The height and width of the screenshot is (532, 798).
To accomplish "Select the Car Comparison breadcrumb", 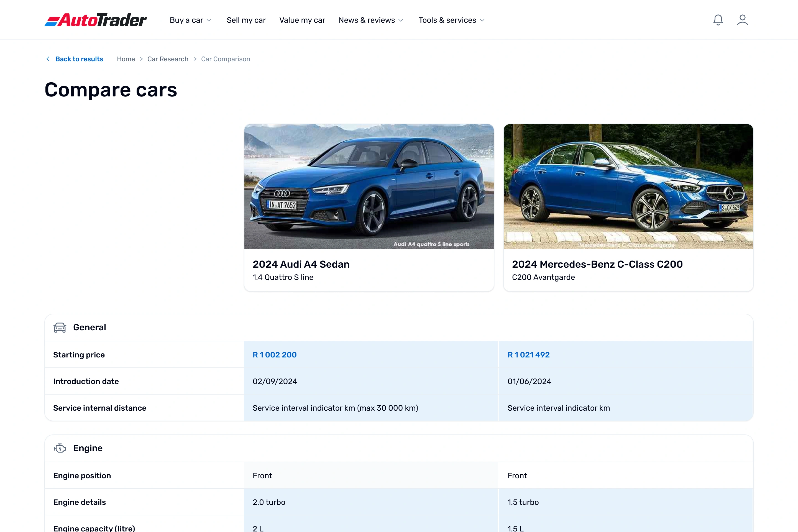I will pos(226,59).
